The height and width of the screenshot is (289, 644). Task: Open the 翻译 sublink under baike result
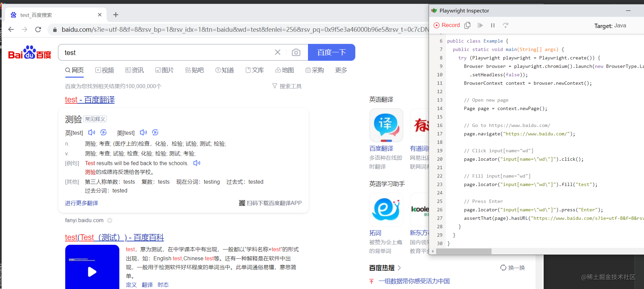(x=147, y=285)
